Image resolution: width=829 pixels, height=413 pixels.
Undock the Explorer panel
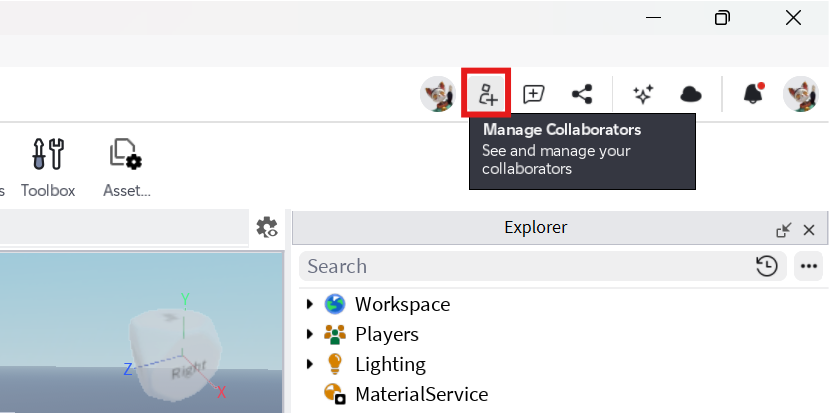pyautogui.click(x=783, y=229)
